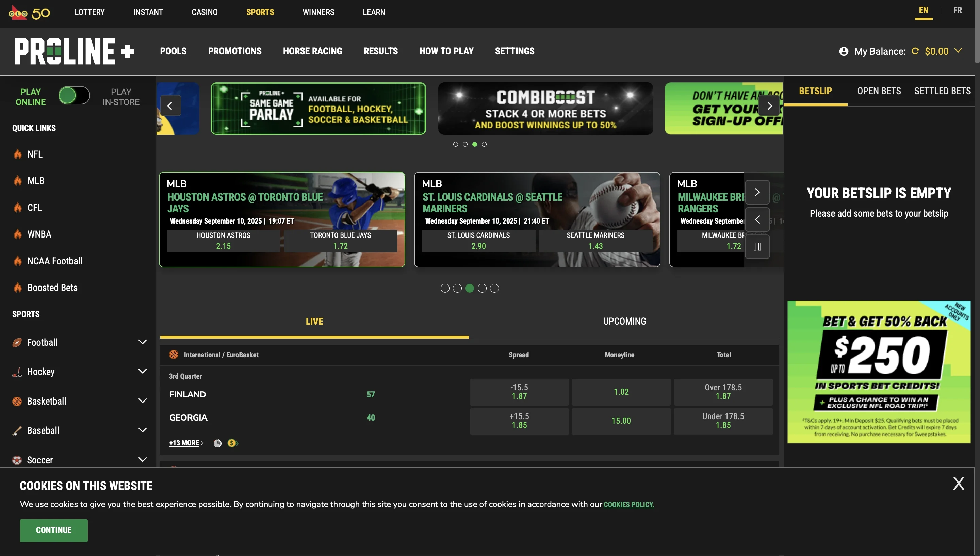
Task: Open the Cookies Policy link
Action: [628, 504]
